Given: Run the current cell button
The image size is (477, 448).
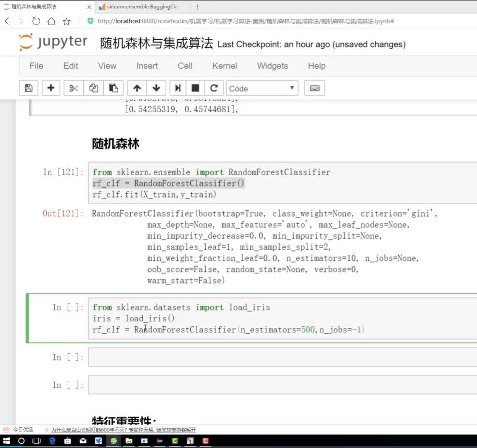Looking at the screenshot, I should [x=178, y=88].
